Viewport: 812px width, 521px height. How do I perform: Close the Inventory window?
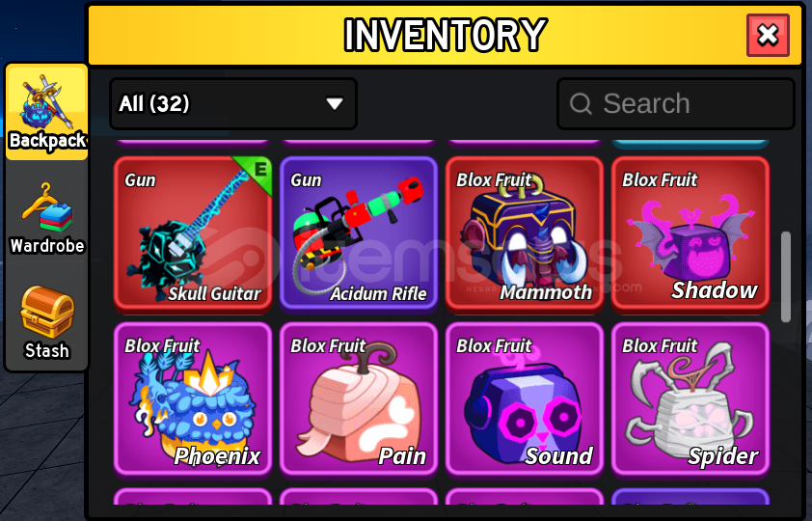click(768, 36)
